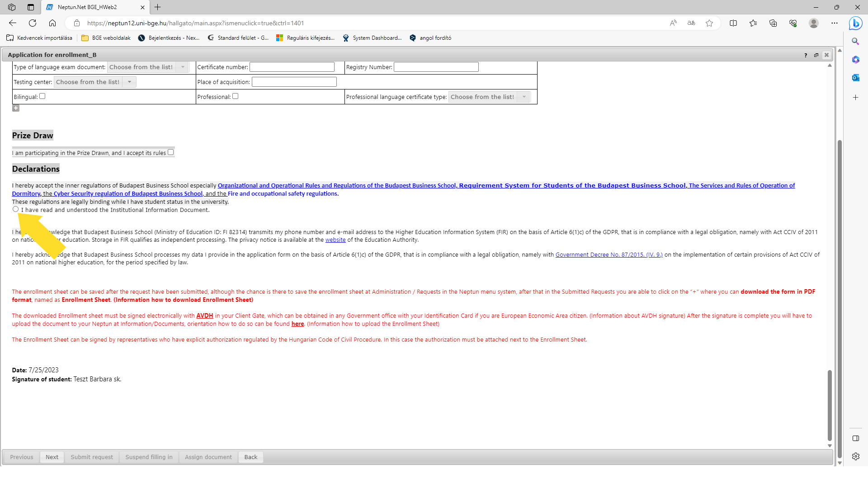The image size is (868, 488).
Task: Open Requirement System for Students link
Action: [572, 185]
